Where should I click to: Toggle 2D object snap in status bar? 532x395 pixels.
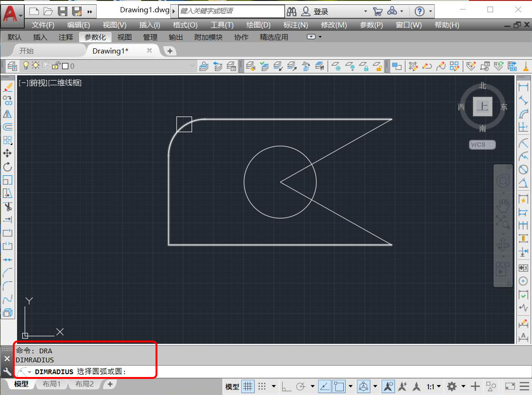coord(339,386)
